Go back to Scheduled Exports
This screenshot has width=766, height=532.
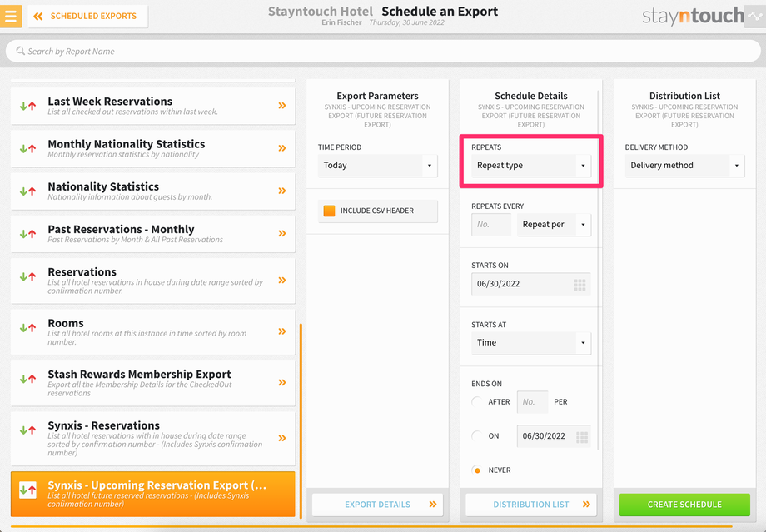coord(87,16)
